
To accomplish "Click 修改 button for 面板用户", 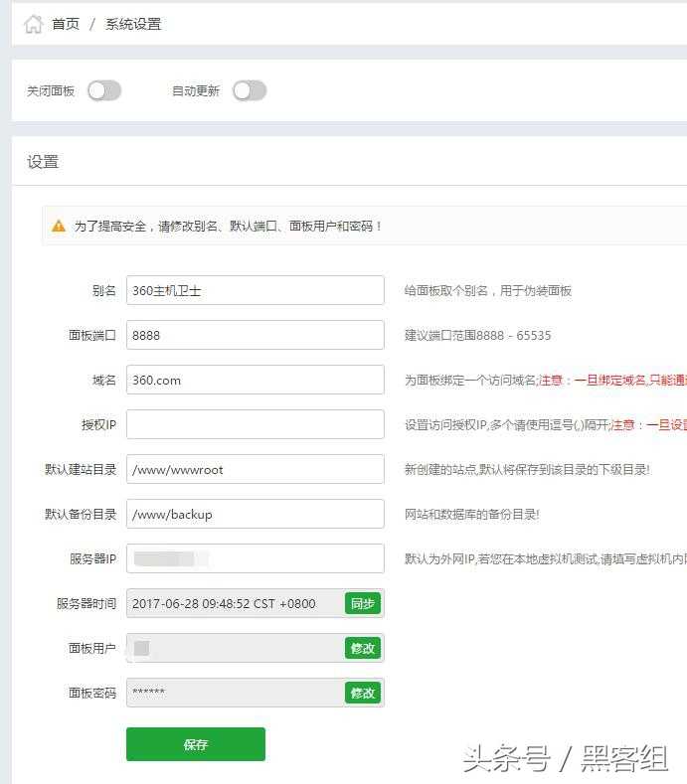I will [x=363, y=648].
